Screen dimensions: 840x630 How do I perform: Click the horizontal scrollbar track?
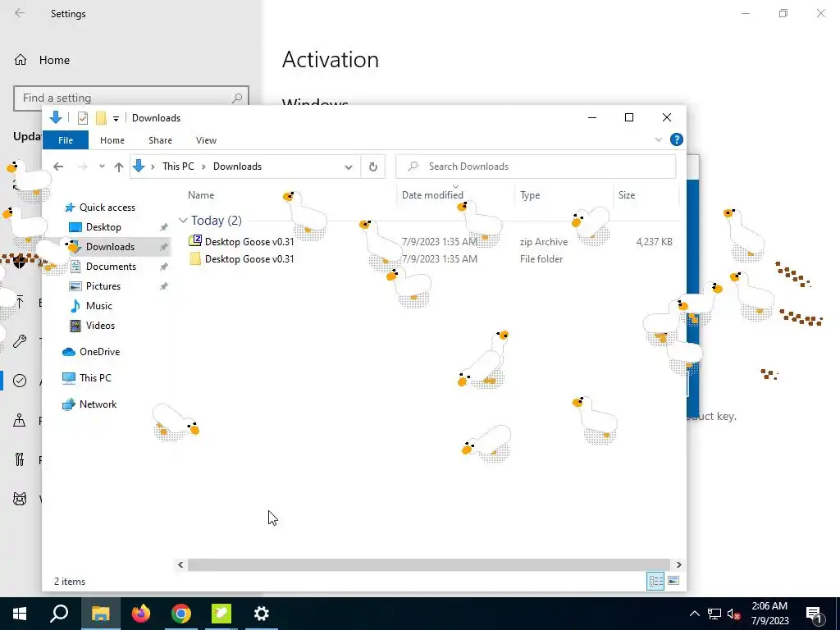click(x=429, y=564)
